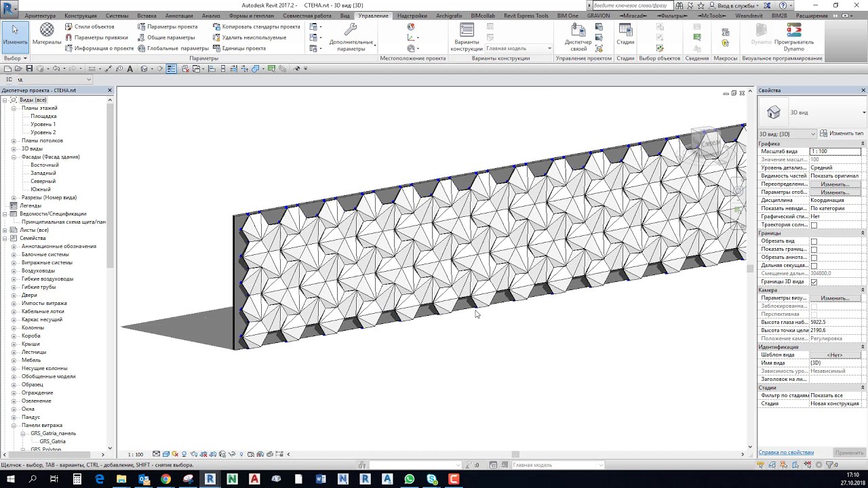Open Skype from the Windows taskbar
868x488 pixels.
coord(431,479)
